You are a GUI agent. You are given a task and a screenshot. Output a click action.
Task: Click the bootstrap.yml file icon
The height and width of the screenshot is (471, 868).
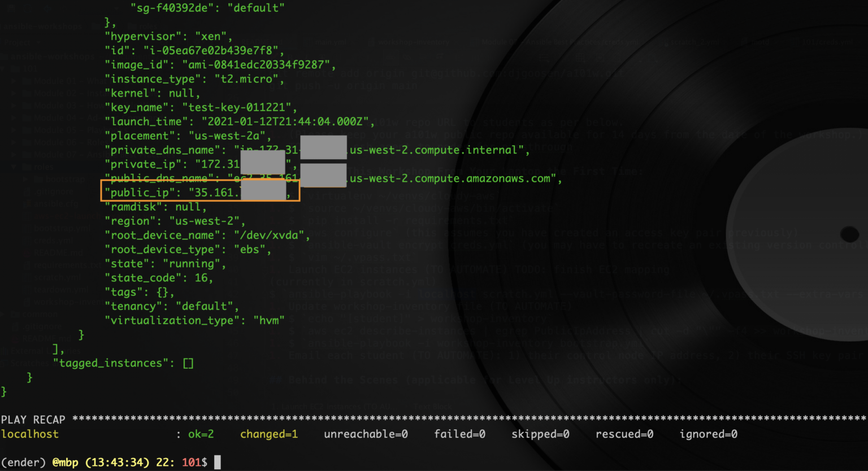coord(25,228)
